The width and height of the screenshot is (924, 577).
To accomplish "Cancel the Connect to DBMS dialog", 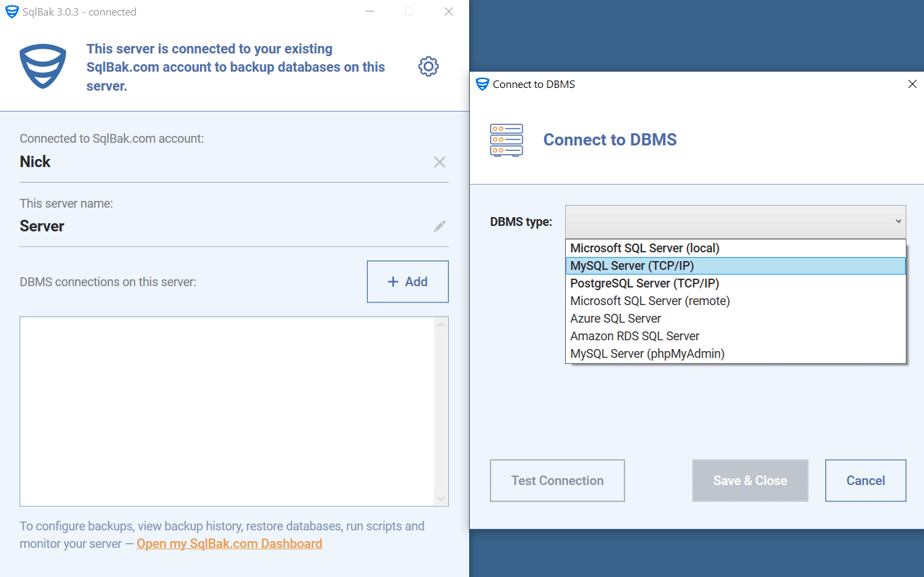I will pyautogui.click(x=865, y=480).
